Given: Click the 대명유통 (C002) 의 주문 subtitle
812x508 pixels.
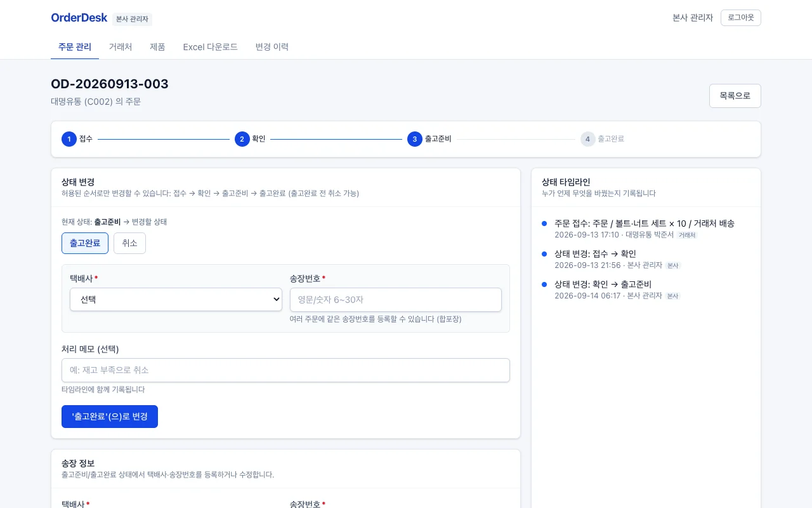Looking at the screenshot, I should click(x=96, y=101).
